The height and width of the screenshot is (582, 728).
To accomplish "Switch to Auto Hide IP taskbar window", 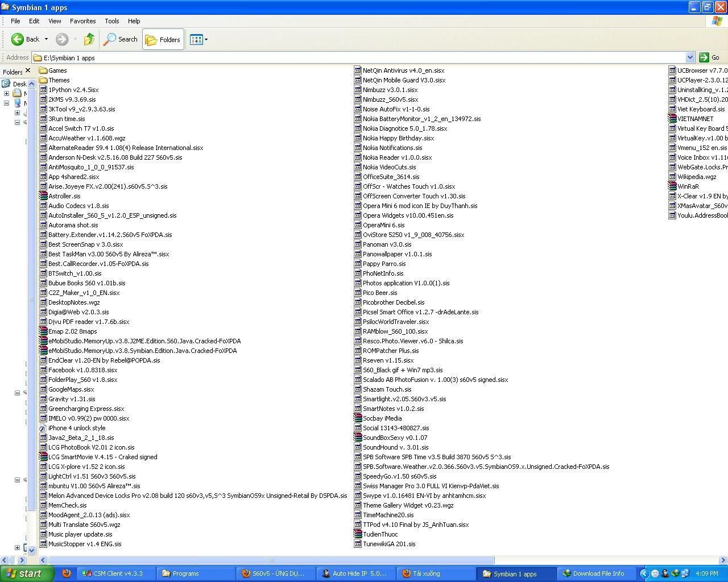I will click(x=355, y=573).
